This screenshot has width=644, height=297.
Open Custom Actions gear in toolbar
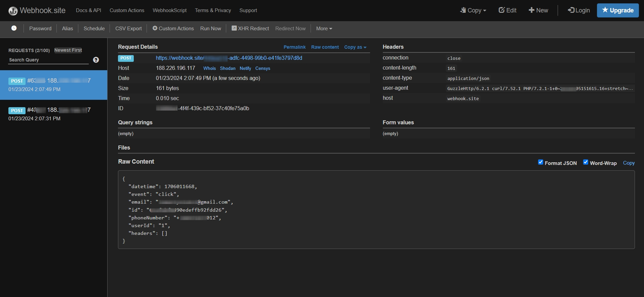point(173,29)
